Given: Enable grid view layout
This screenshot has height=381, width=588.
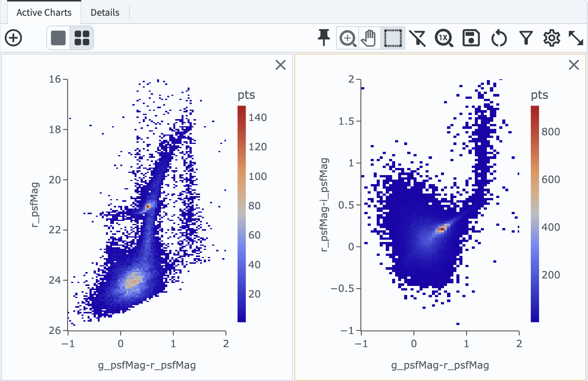Looking at the screenshot, I should tap(82, 38).
